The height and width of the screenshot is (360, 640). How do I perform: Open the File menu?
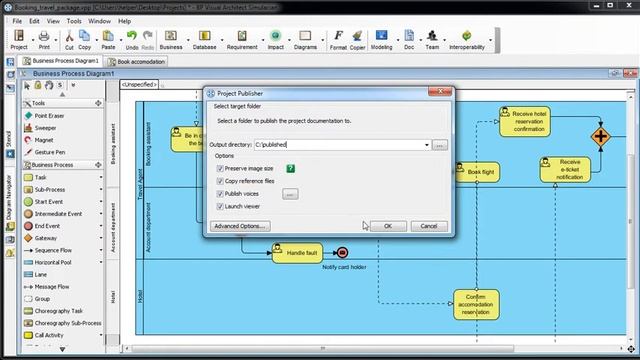pyautogui.click(x=17, y=21)
